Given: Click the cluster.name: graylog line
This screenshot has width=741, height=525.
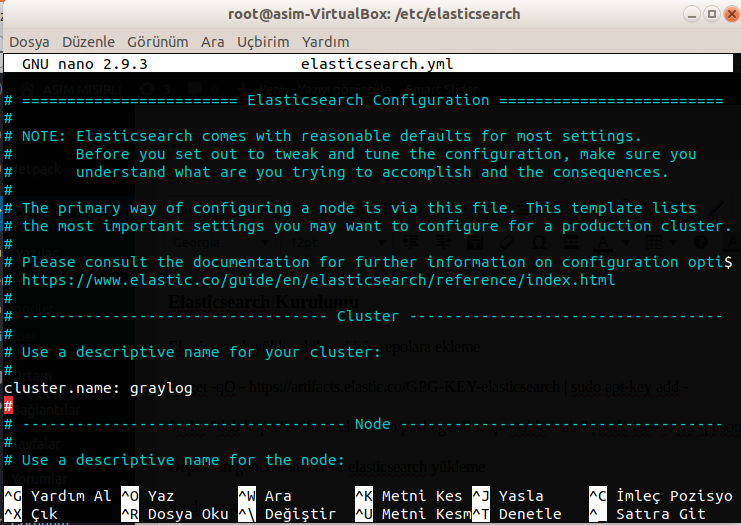Looking at the screenshot, I should click(x=98, y=388).
